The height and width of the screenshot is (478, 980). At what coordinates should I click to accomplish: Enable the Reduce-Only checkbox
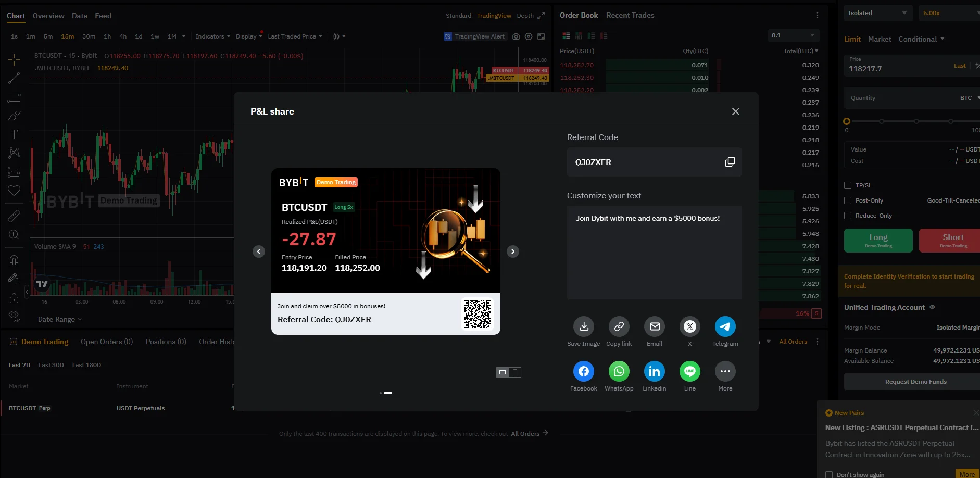(x=848, y=216)
